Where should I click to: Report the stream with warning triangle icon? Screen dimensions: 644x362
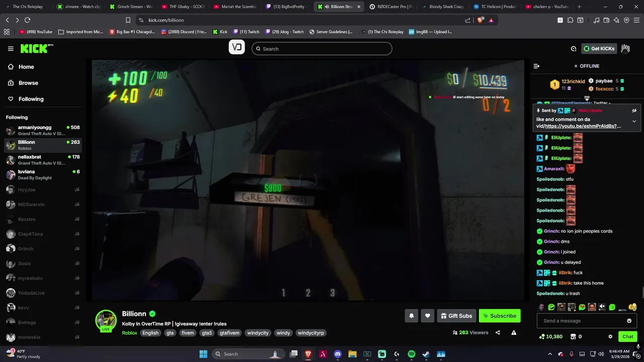coord(514,332)
